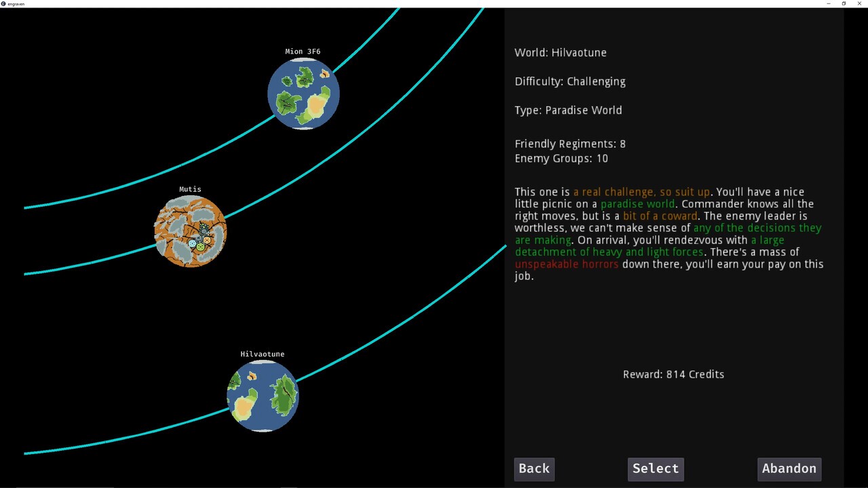Select the planet Hilvaotune
This screenshot has width=868, height=488.
(262, 396)
